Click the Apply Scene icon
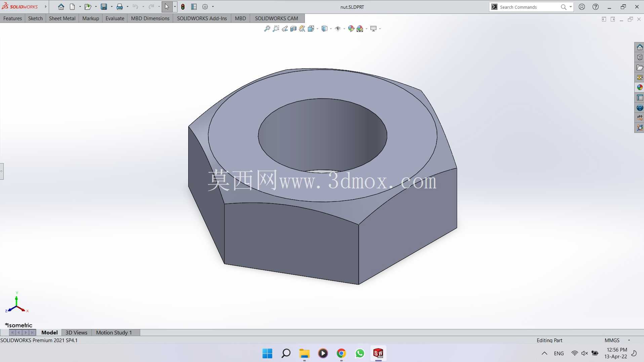Viewport: 644px width, 362px height. coord(360,29)
